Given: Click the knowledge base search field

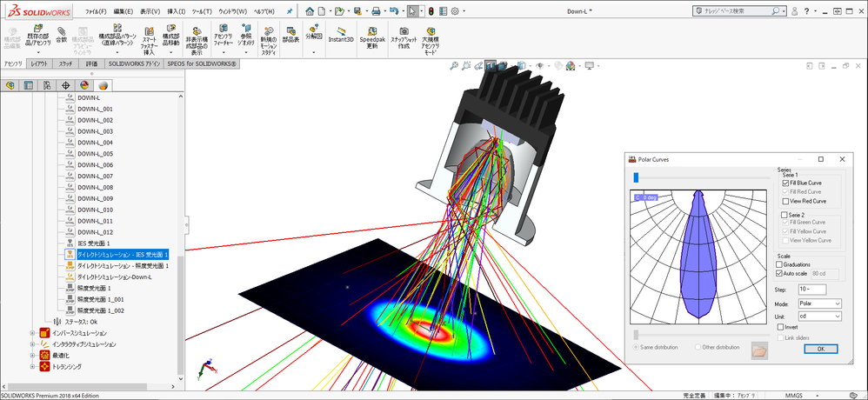Looking at the screenshot, I should point(740,10).
